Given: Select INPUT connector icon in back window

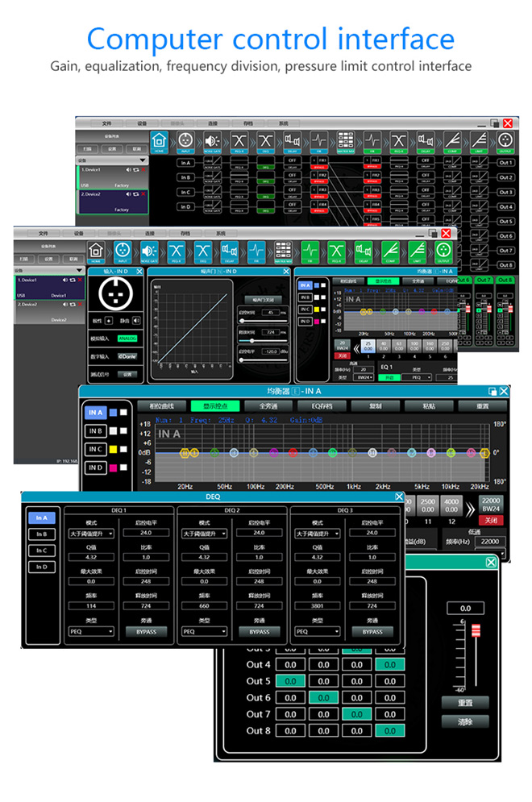Looking at the screenshot, I should (x=185, y=141).
